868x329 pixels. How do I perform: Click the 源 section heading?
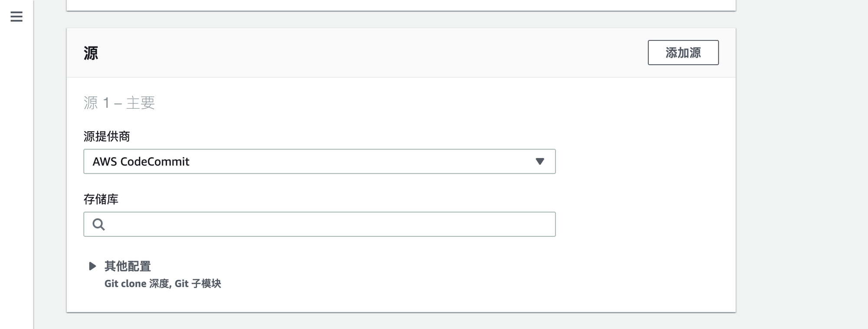coord(91,53)
